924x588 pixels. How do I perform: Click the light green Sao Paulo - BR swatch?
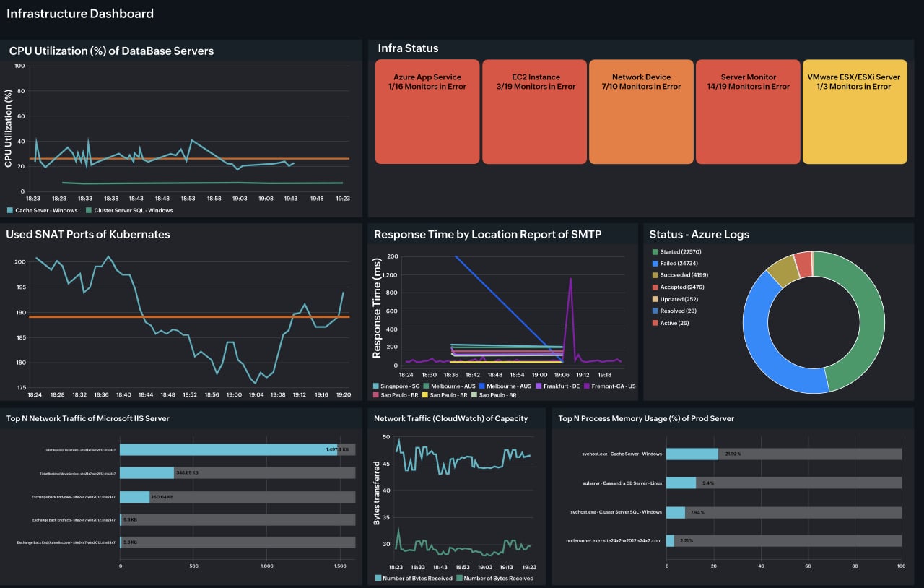pyautogui.click(x=474, y=395)
